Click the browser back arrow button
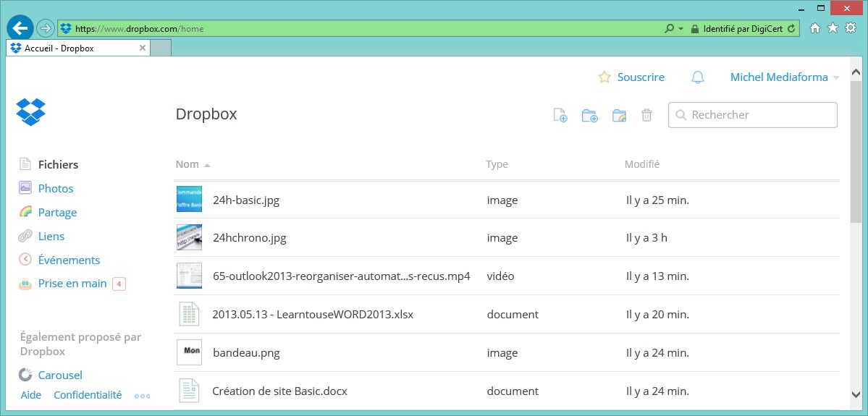868x416 pixels. point(20,28)
